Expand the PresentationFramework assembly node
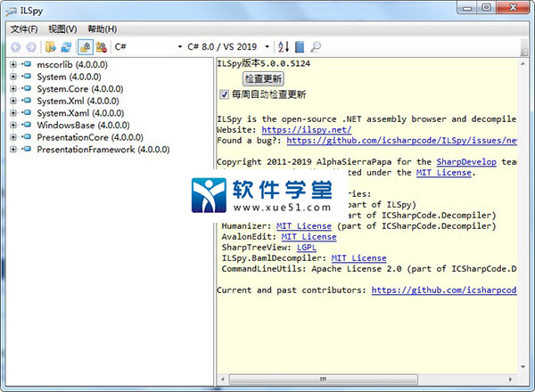The height and width of the screenshot is (392, 535). [13, 150]
